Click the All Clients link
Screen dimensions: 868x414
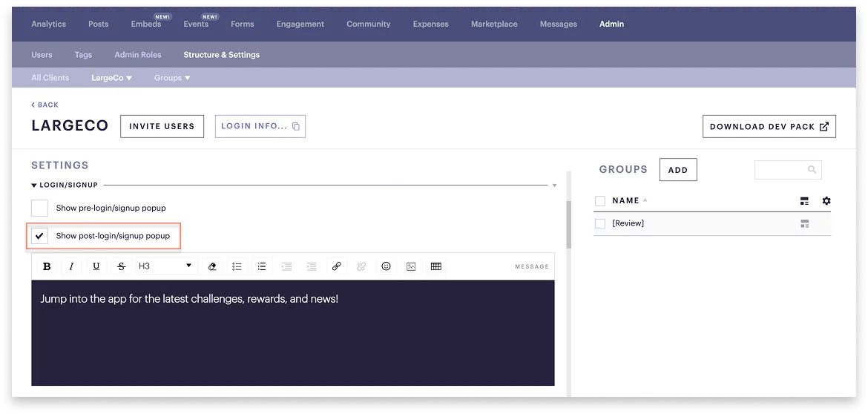pyautogui.click(x=50, y=78)
